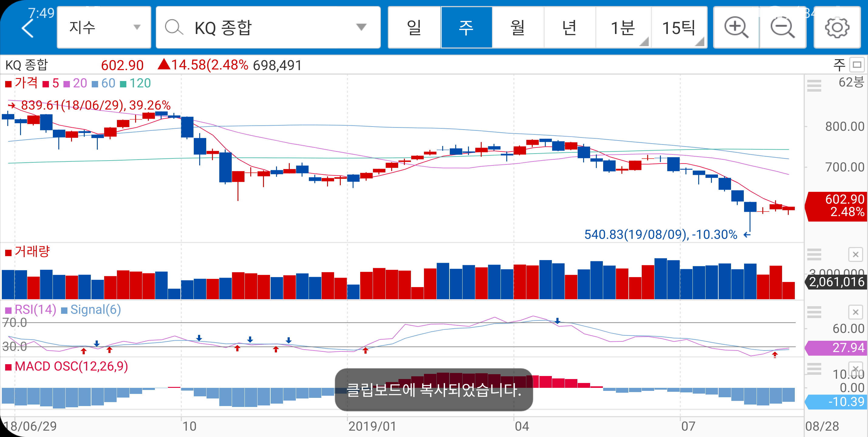This screenshot has width=868, height=437.
Task: Tap the back arrow icon
Action: pos(28,28)
